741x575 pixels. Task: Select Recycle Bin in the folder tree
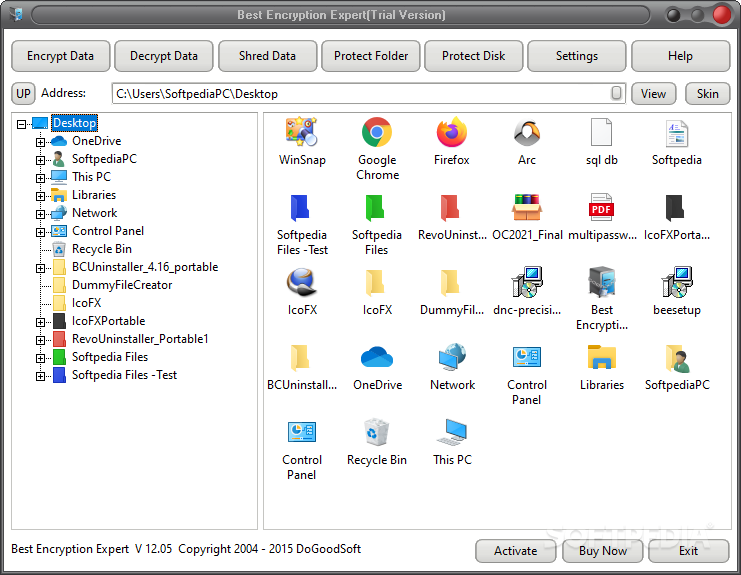coord(102,249)
